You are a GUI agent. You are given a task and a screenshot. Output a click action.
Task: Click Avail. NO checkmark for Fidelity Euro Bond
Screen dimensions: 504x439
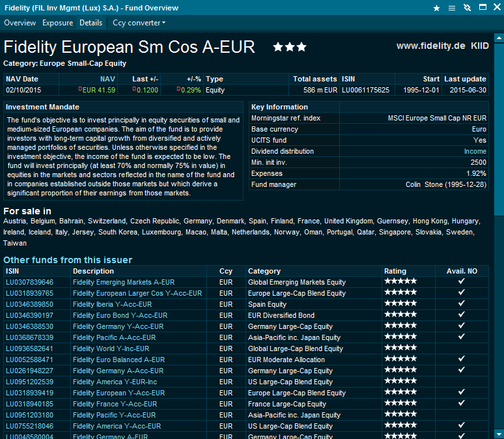(462, 315)
